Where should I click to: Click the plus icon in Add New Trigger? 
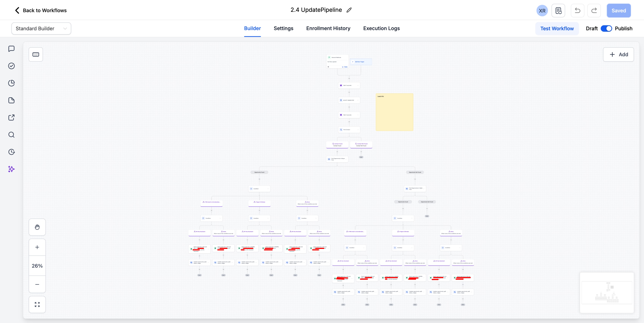click(x=353, y=62)
